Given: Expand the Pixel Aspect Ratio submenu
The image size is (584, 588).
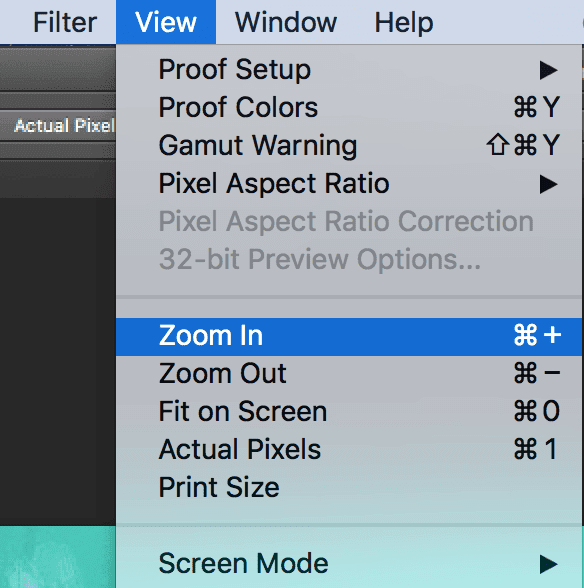Looking at the screenshot, I should click(x=349, y=184).
